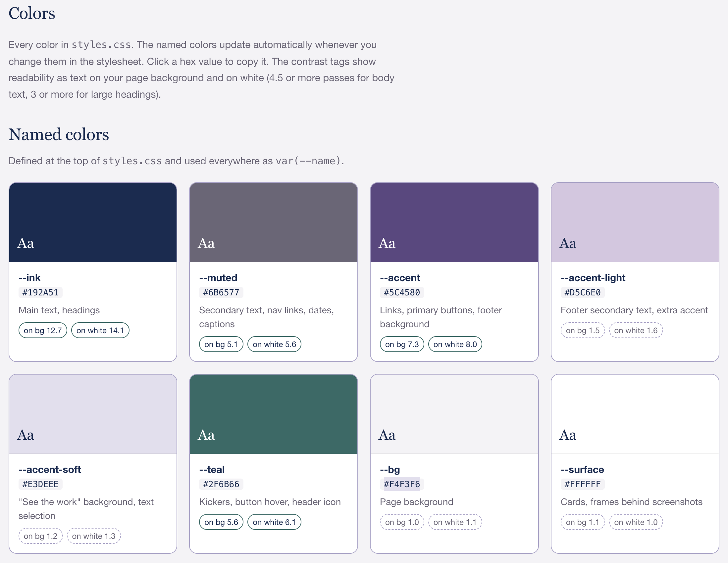Click the 'on bg 5.1' contrast tag

[221, 344]
